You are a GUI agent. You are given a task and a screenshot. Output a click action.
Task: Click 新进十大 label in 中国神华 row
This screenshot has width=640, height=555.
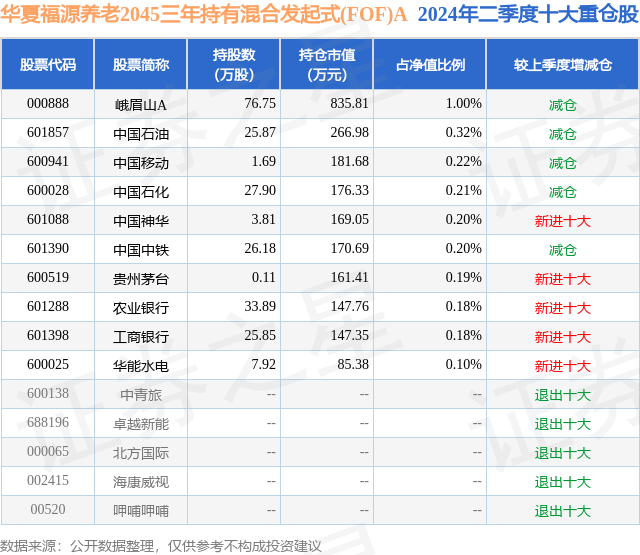(x=563, y=221)
